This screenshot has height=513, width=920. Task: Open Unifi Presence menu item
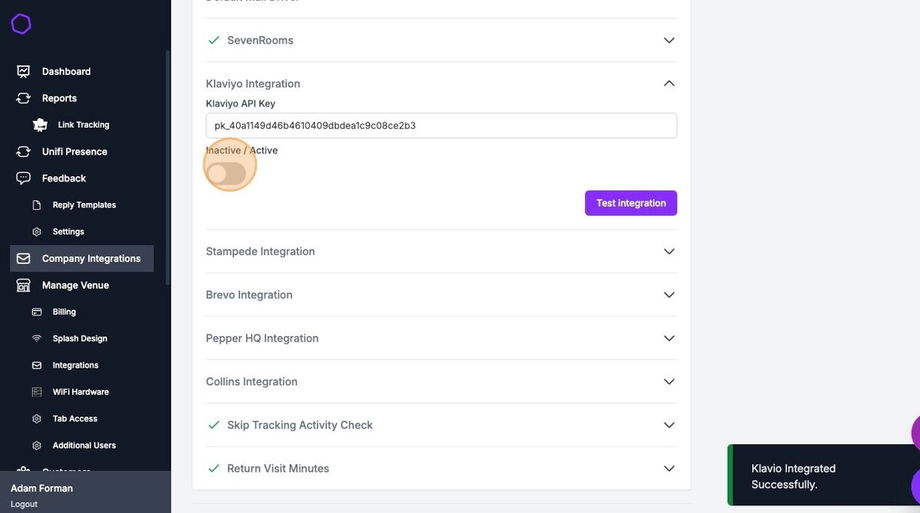[x=74, y=152]
